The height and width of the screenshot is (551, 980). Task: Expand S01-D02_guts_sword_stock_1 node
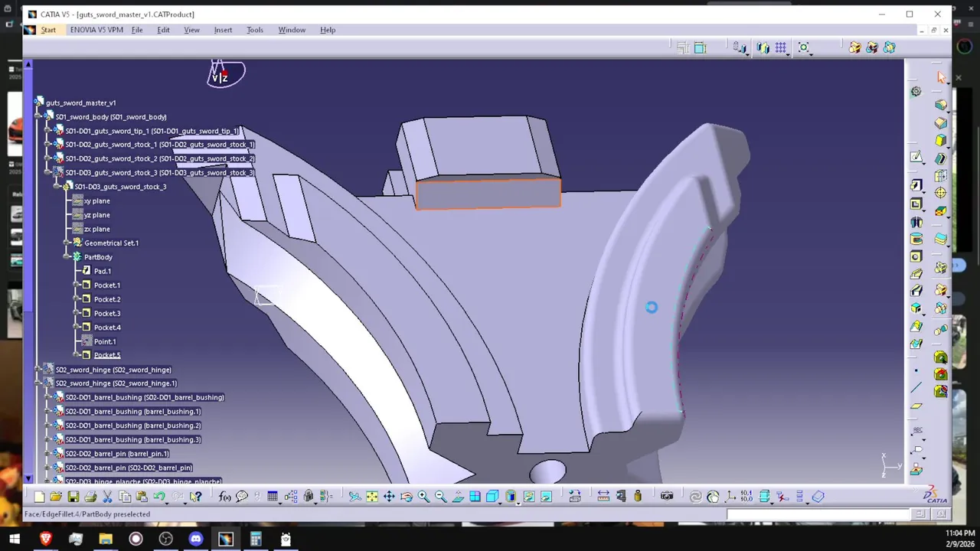coord(48,145)
